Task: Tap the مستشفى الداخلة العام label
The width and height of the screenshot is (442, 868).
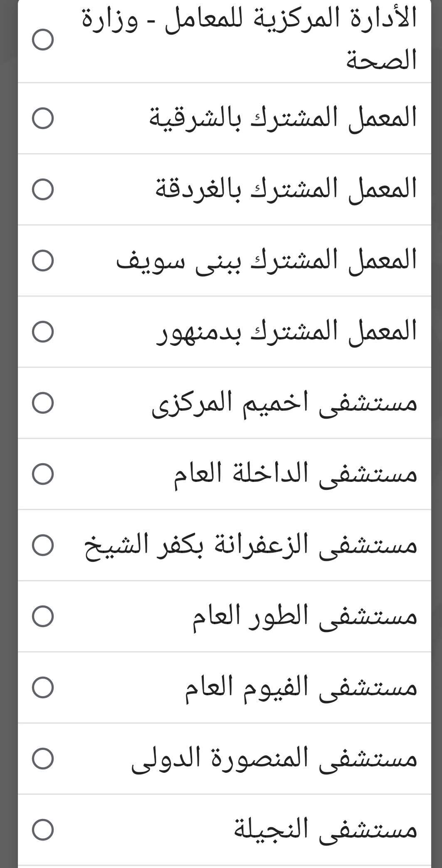Action: pos(295,474)
